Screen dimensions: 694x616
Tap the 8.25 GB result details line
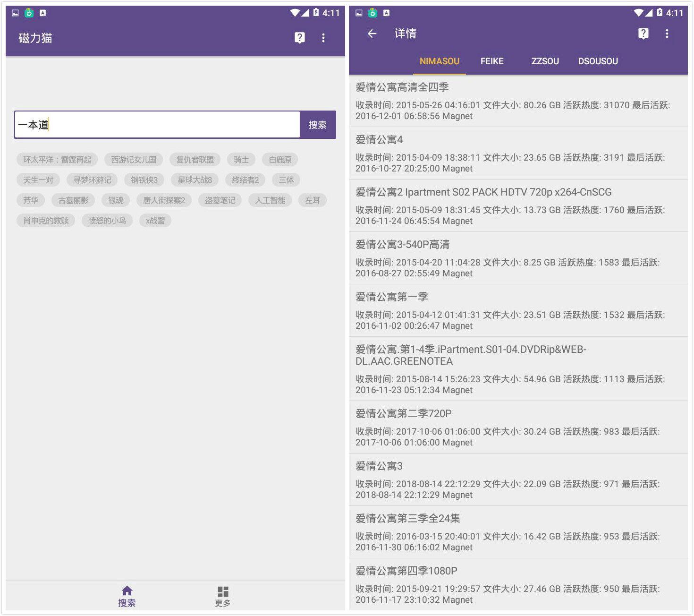tap(508, 268)
